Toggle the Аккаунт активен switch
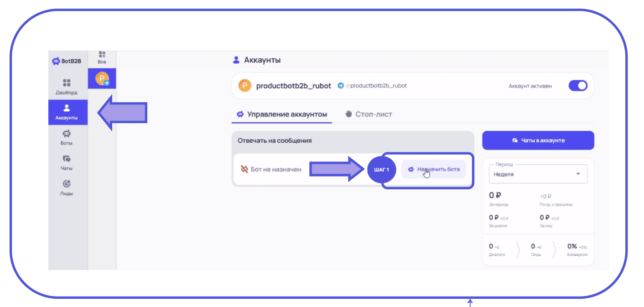Screen dimensions: 644x307 [578, 86]
